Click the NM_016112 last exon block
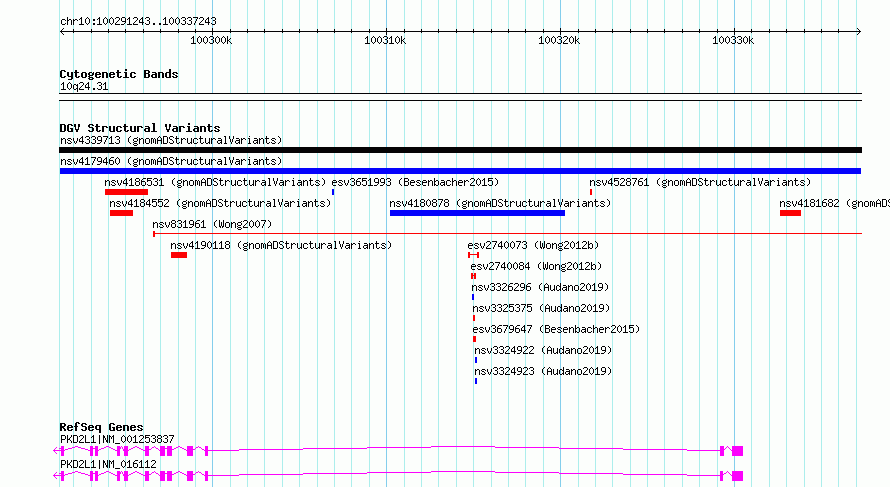This screenshot has width=890, height=487. pos(737,476)
